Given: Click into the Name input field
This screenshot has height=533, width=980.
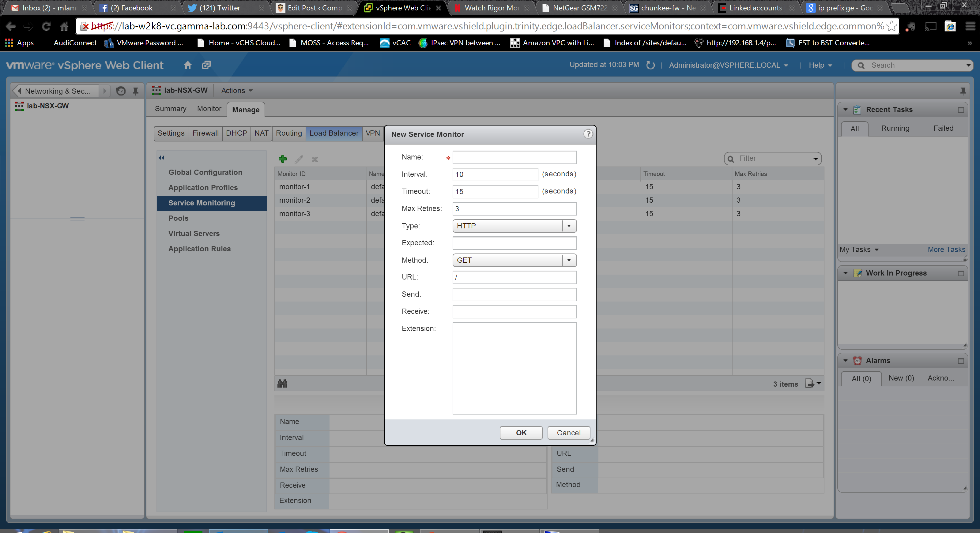Looking at the screenshot, I should (514, 157).
